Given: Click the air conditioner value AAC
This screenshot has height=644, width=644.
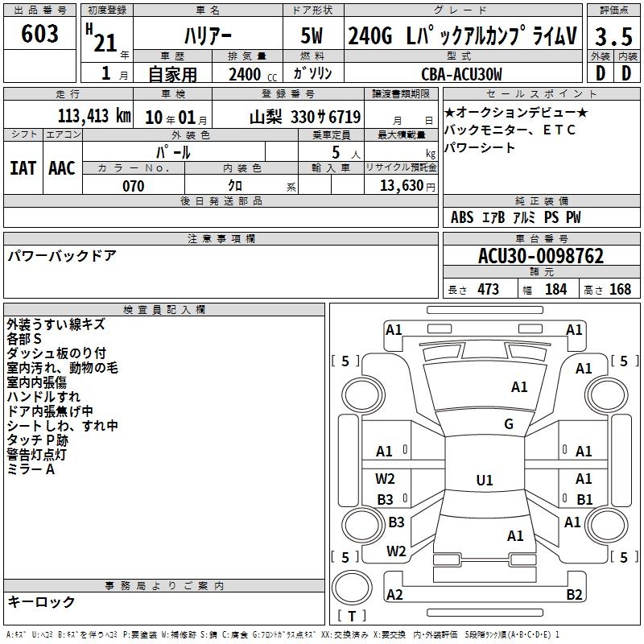Looking at the screenshot, I should point(62,168).
